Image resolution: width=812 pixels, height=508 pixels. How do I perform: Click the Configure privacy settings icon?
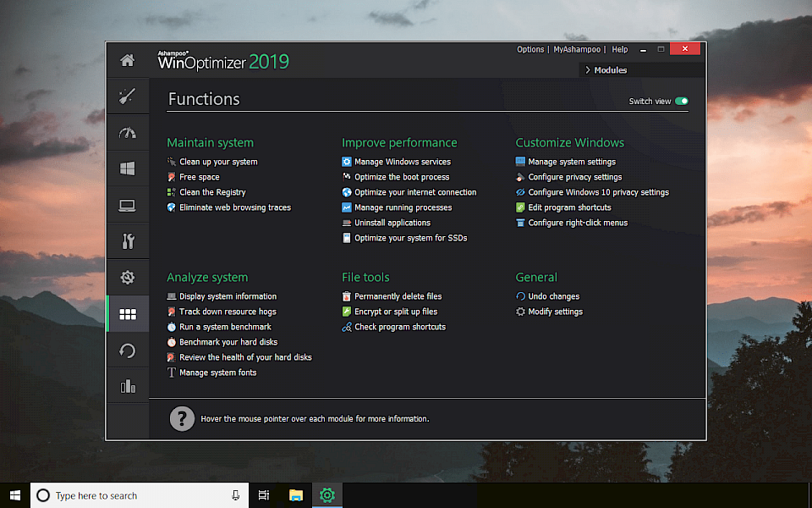point(520,177)
